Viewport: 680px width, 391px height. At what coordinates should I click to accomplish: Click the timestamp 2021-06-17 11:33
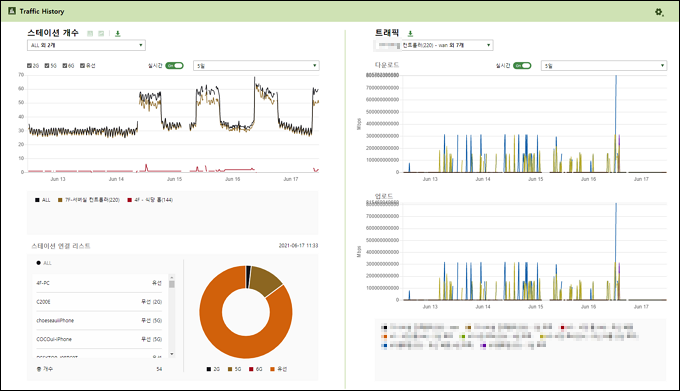(x=298, y=246)
